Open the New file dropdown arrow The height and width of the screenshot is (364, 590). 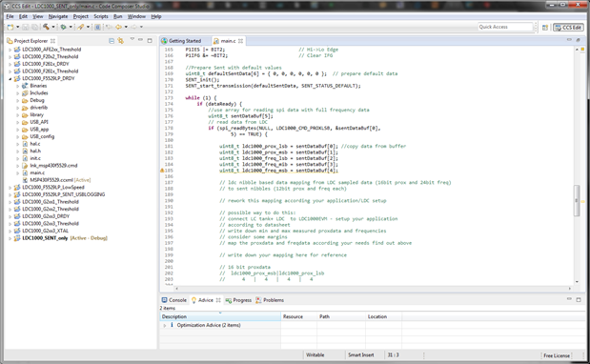coord(17,27)
